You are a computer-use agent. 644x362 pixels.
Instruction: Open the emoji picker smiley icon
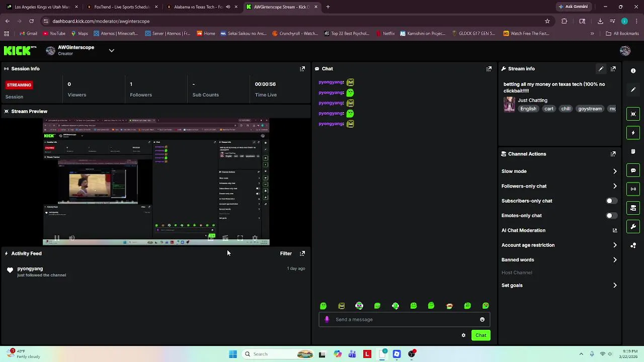coord(482,319)
